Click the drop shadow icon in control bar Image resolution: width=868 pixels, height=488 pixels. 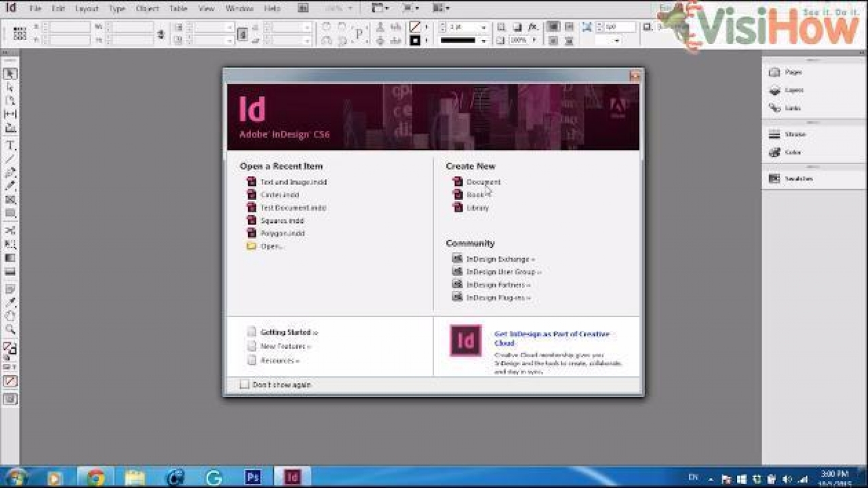(x=517, y=27)
